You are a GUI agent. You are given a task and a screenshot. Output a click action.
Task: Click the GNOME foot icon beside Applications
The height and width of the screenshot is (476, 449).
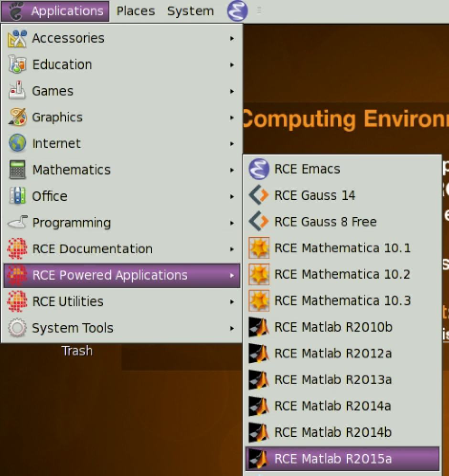16,11
